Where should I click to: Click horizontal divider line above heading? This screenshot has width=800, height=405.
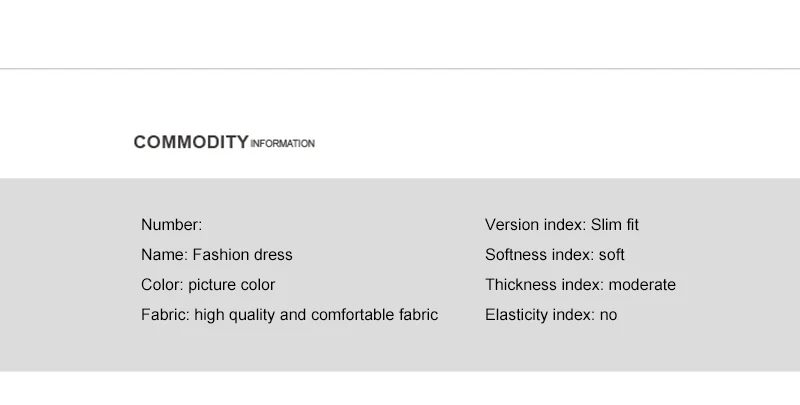pyautogui.click(x=400, y=68)
